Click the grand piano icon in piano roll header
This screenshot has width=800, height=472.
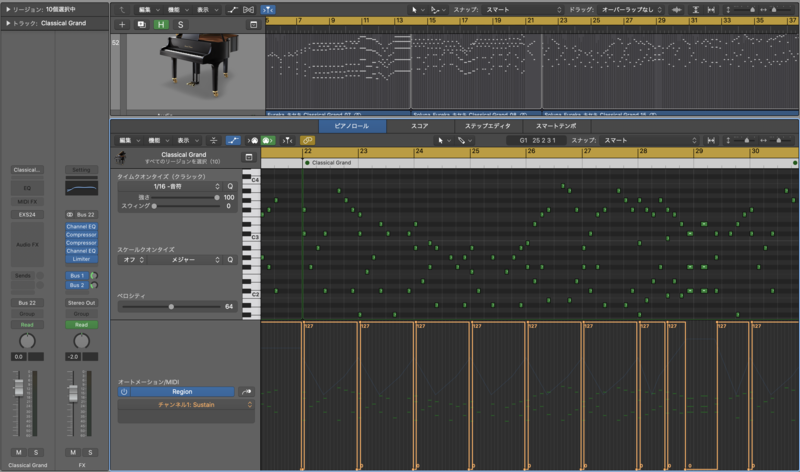pyautogui.click(x=121, y=158)
